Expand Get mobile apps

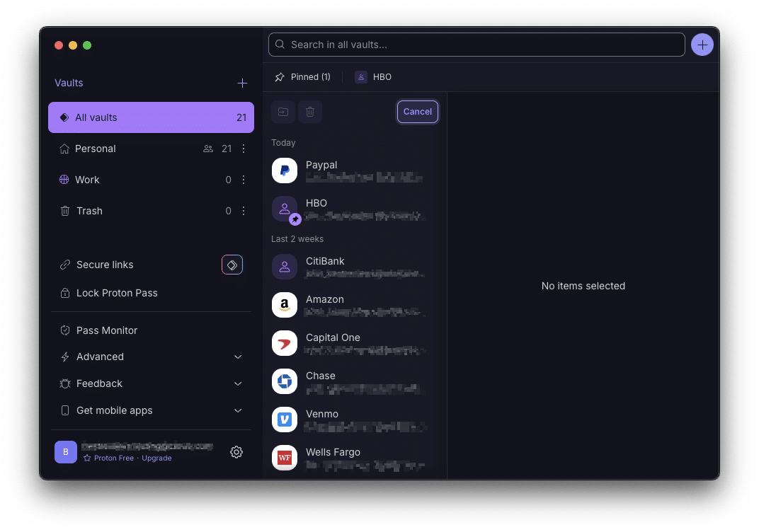click(113, 410)
